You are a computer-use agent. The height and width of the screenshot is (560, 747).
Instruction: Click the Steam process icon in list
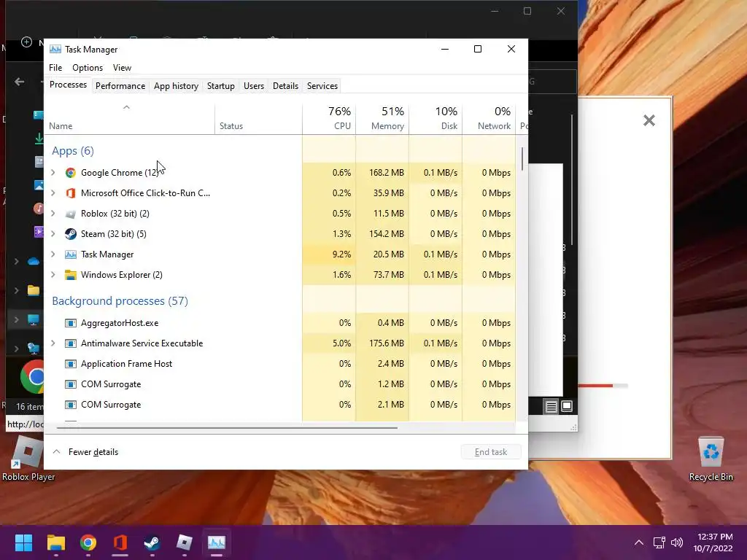coord(71,234)
